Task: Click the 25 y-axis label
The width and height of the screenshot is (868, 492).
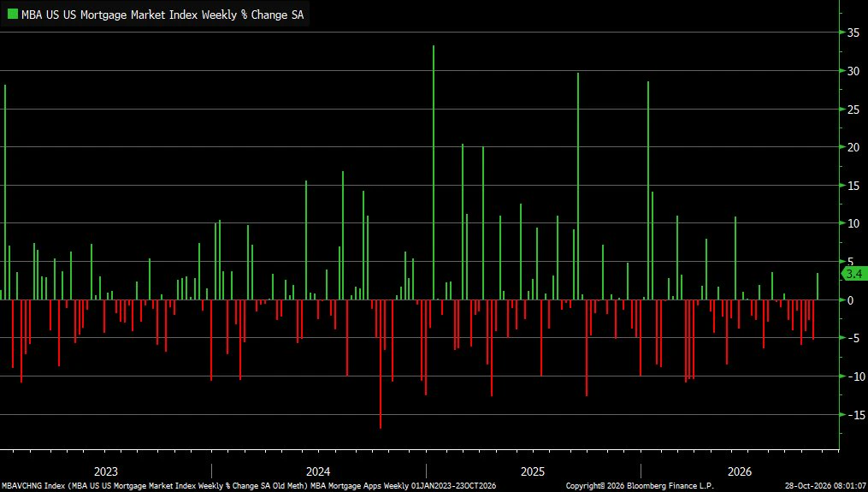Action: point(853,110)
